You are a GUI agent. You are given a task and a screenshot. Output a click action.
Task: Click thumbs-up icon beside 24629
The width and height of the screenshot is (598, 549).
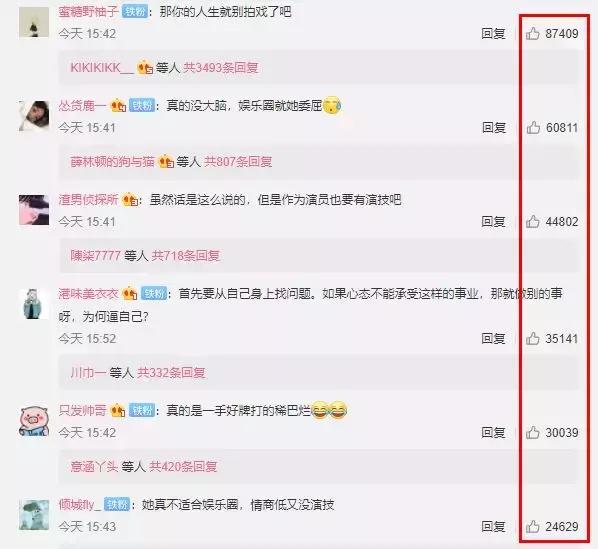point(532,527)
